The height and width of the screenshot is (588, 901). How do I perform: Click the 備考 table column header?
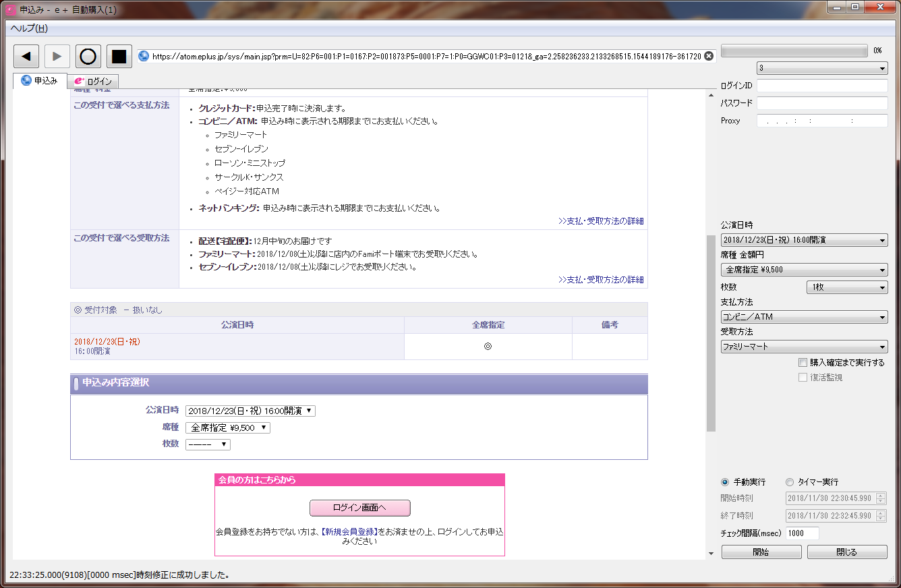click(x=610, y=325)
